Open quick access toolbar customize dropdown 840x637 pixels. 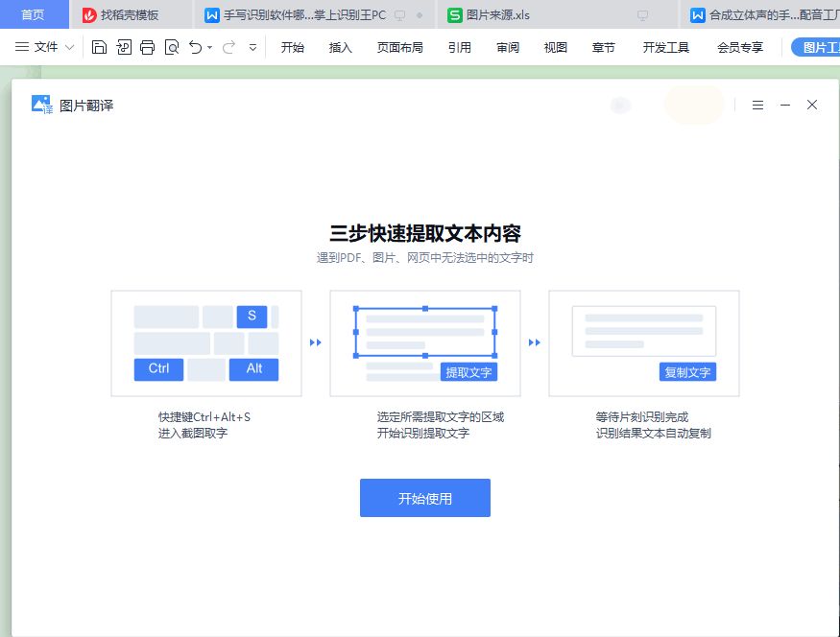tap(252, 47)
